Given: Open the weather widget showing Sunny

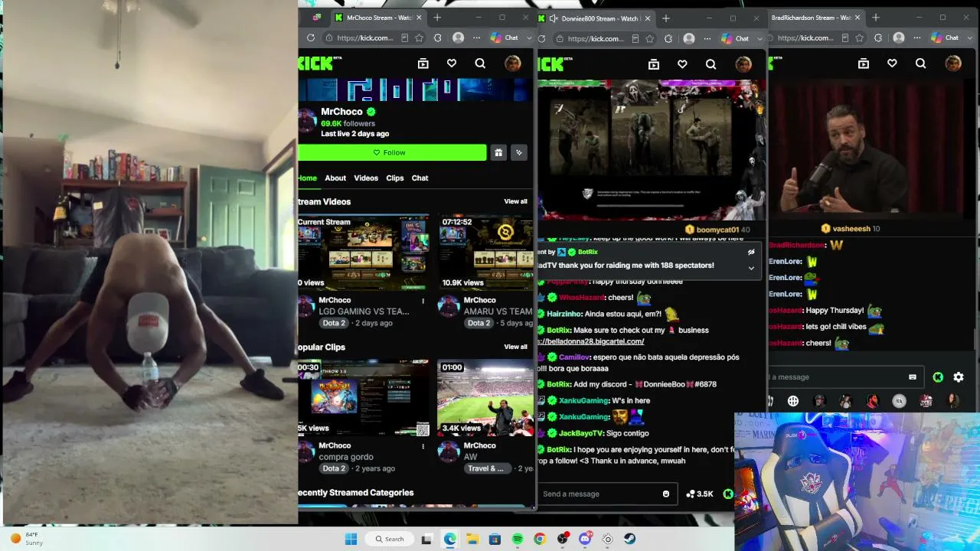Looking at the screenshot, I should tap(26, 539).
